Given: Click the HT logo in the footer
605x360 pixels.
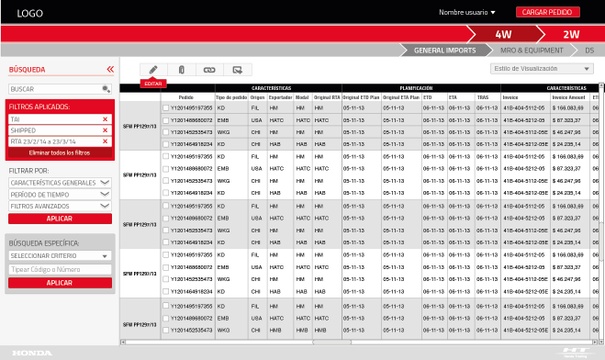Looking at the screenshot, I should point(576,352).
